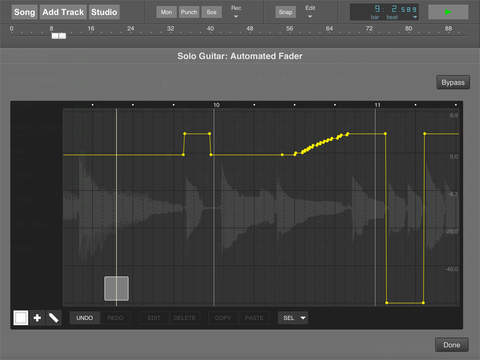The width and height of the screenshot is (480, 360).
Task: Select the automation point at the top of the ramp
Action: 348,134
